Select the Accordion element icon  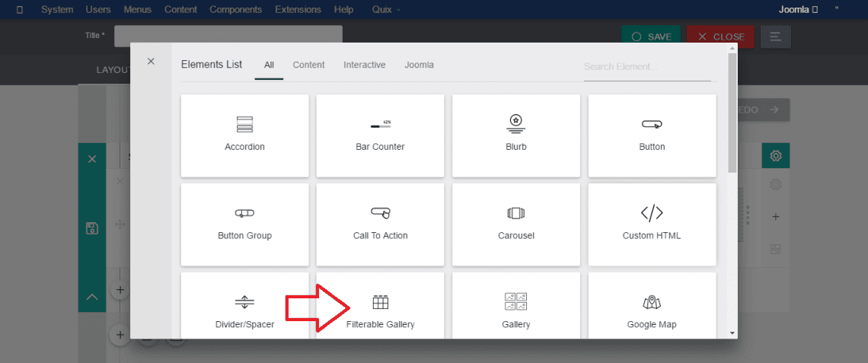tap(244, 125)
